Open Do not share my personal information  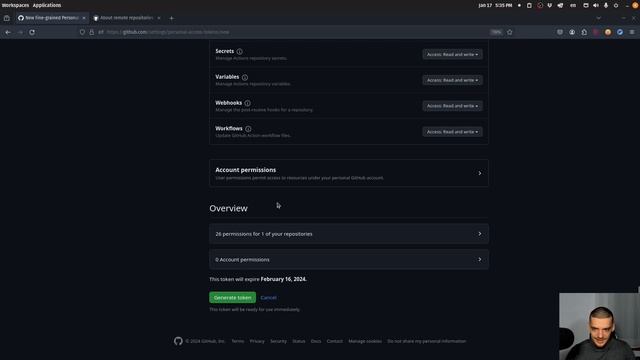pos(427,341)
